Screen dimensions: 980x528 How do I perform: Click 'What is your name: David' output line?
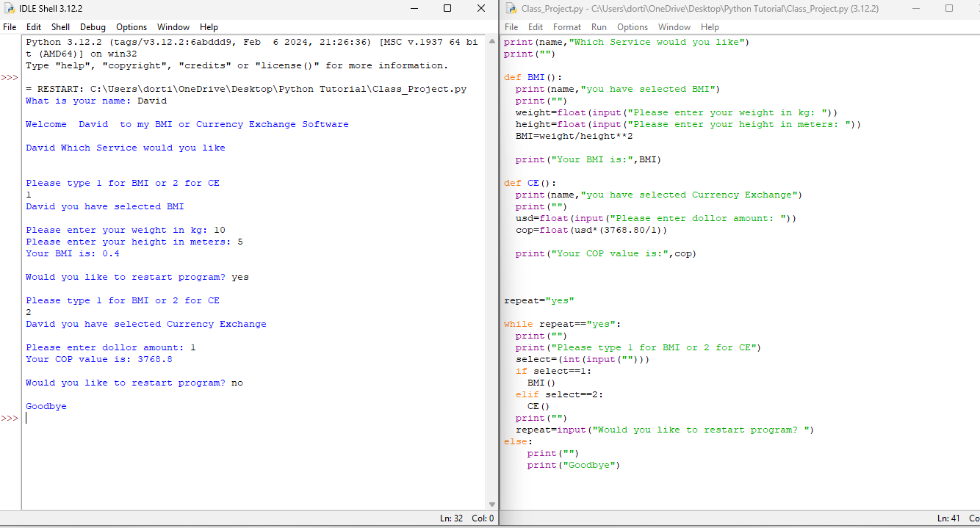tap(96, 101)
